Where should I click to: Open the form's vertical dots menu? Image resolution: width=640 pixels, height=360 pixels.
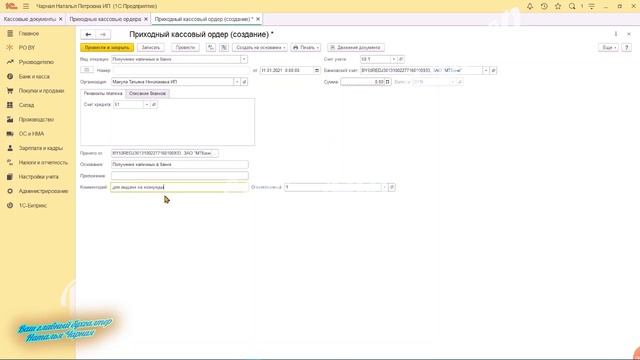coord(616,34)
